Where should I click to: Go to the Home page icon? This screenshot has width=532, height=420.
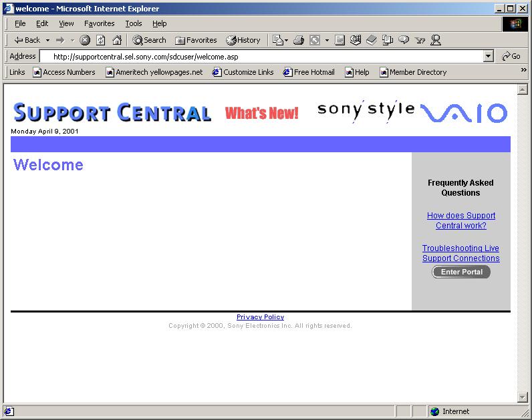tap(117, 40)
